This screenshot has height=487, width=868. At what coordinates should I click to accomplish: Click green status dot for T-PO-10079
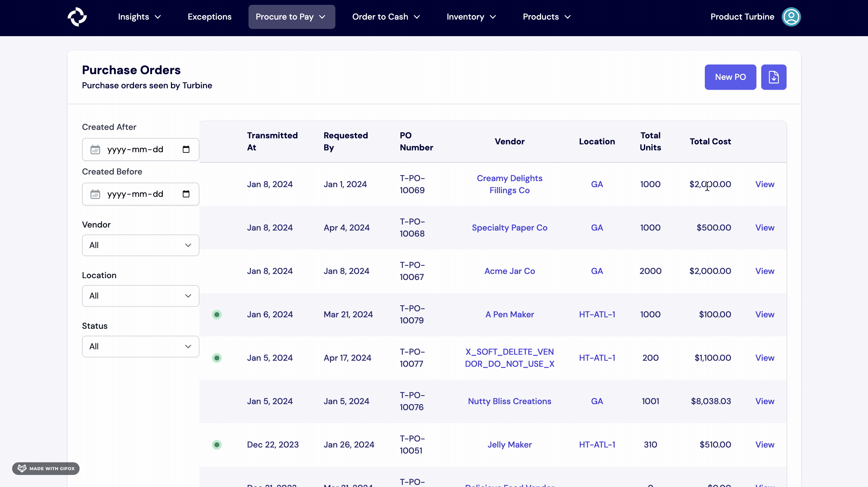[x=217, y=315]
